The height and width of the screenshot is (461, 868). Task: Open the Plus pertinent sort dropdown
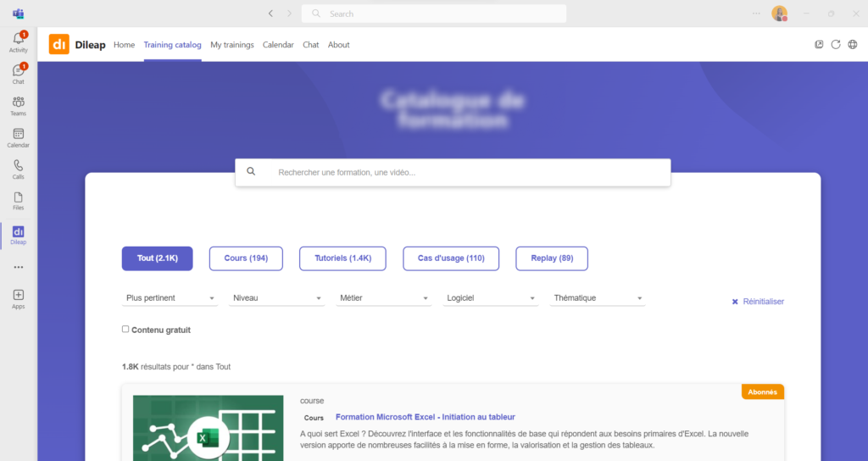click(170, 298)
